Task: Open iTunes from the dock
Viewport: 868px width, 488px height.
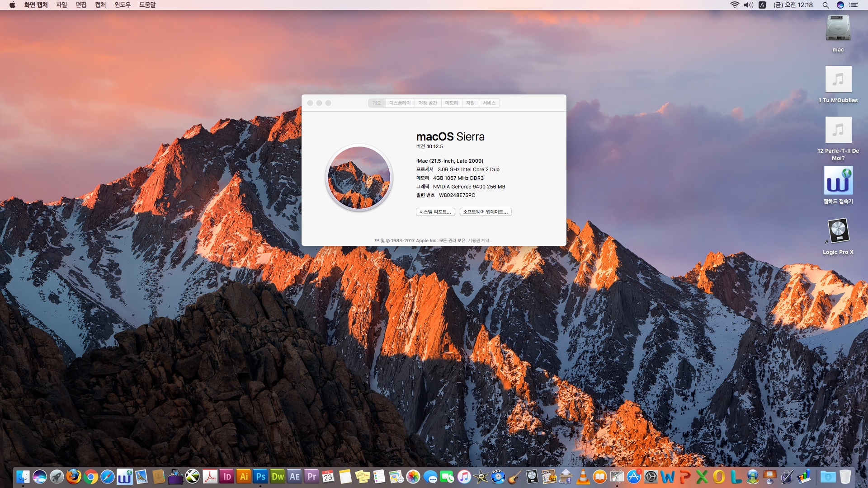Action: (x=464, y=477)
